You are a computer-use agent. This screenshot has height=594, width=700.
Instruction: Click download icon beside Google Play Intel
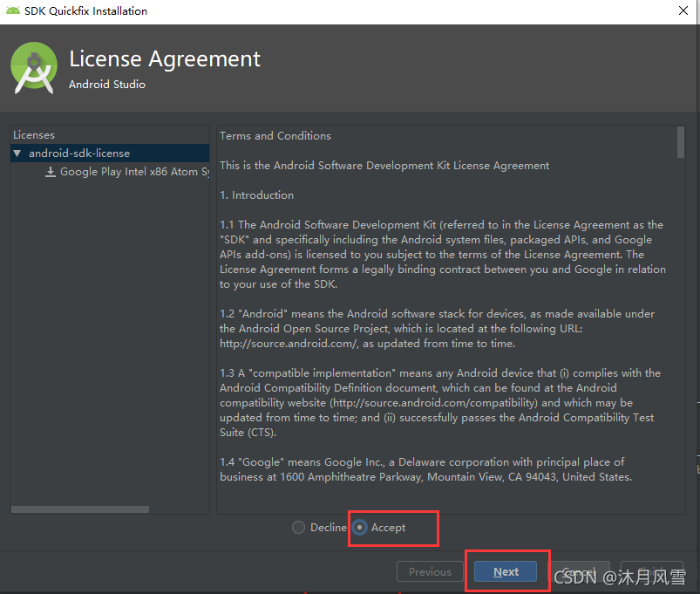pos(51,172)
